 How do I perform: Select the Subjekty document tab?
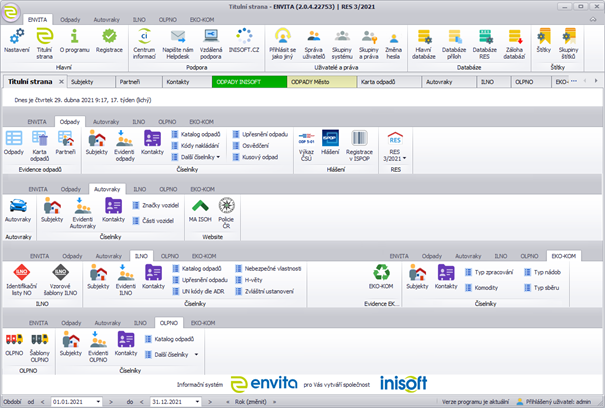point(91,82)
